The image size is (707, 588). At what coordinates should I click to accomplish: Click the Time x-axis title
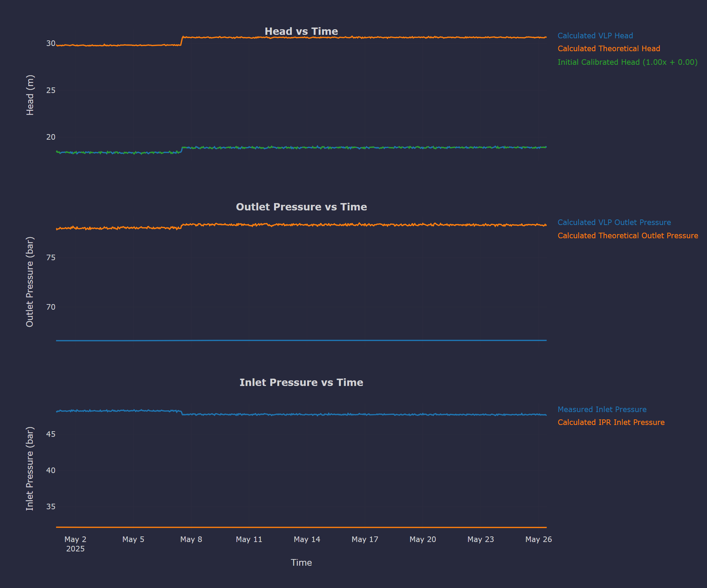301,563
